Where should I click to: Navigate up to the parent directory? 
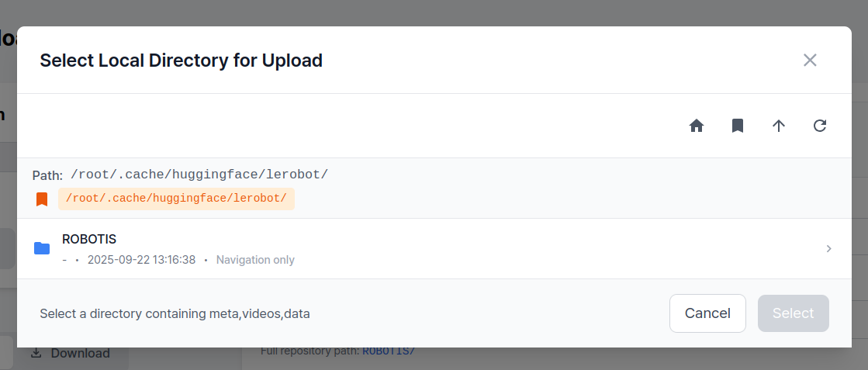coord(779,126)
